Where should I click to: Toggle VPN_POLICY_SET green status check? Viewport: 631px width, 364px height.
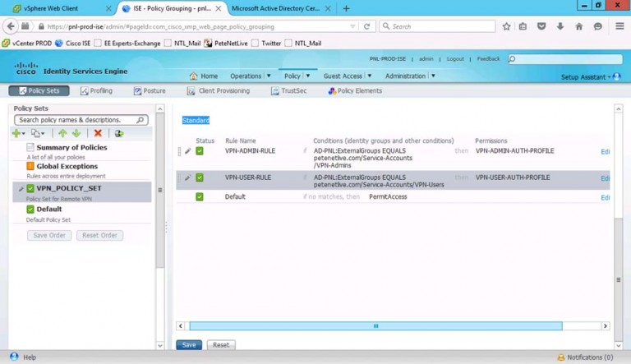pos(30,188)
